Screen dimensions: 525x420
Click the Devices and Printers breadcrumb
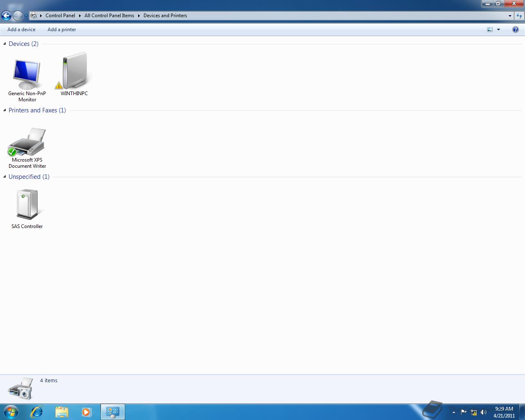(x=165, y=16)
